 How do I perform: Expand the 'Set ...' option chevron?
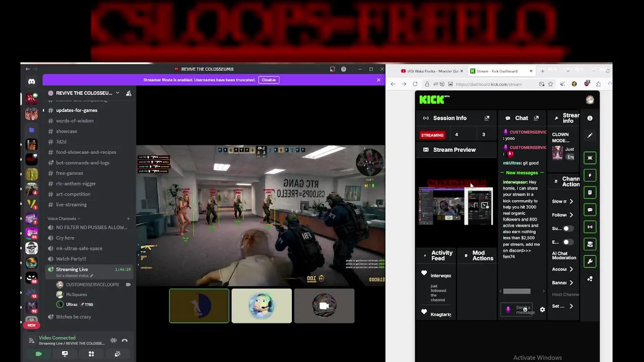click(571, 306)
